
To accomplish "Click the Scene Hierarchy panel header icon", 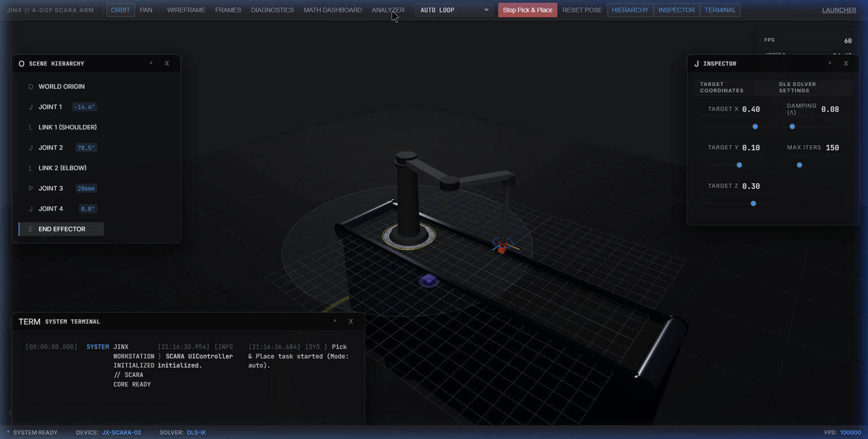I will pos(21,64).
